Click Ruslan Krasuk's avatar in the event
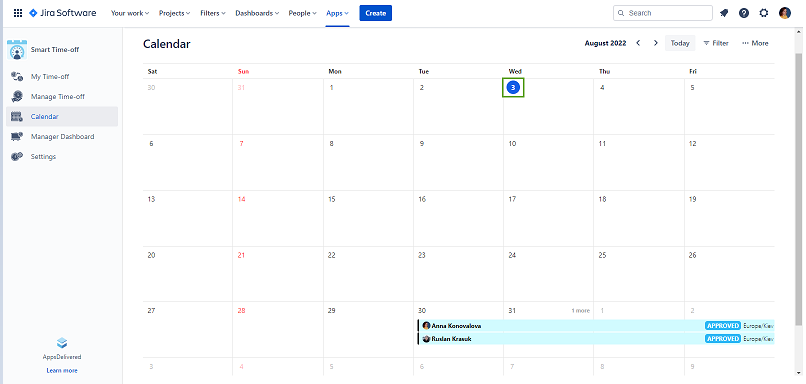The width and height of the screenshot is (806, 384). (x=426, y=339)
